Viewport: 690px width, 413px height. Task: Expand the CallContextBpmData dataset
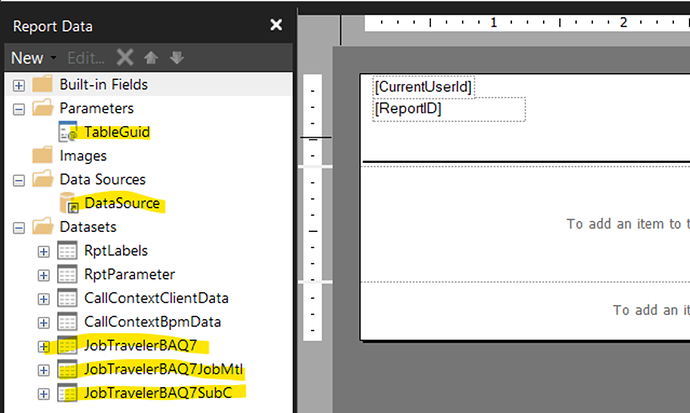(43, 322)
